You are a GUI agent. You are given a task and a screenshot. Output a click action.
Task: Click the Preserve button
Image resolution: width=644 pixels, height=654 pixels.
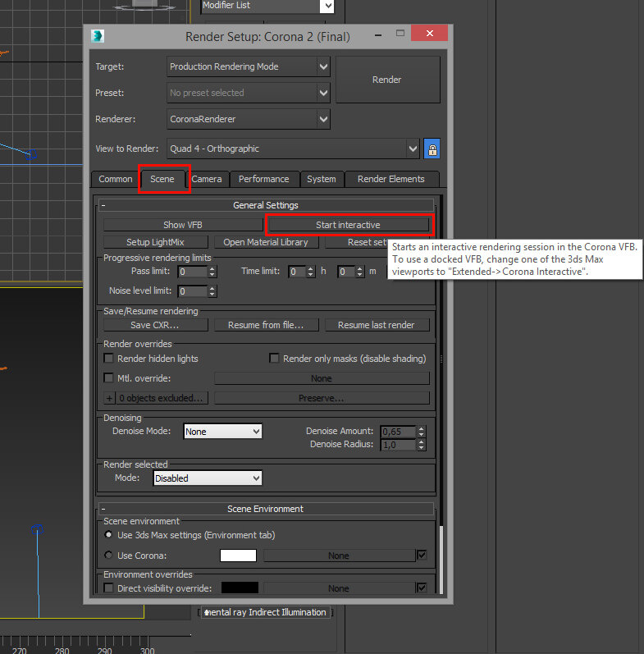pos(322,398)
